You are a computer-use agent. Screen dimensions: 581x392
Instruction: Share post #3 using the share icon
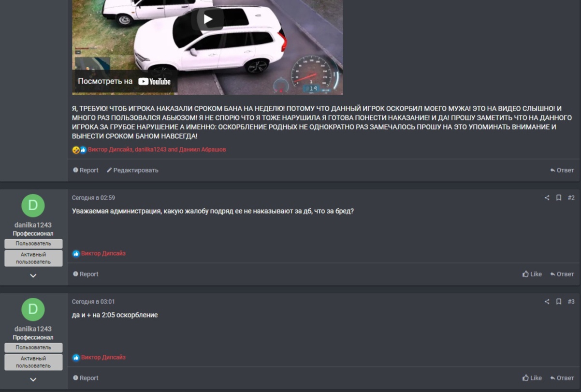547,302
